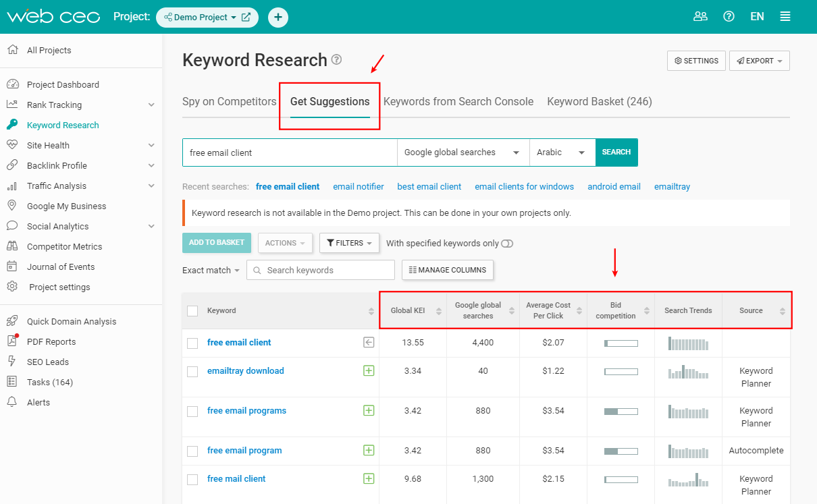Click the 'Search keywords' filter field
Screen dimensions: 817x504
321,270
